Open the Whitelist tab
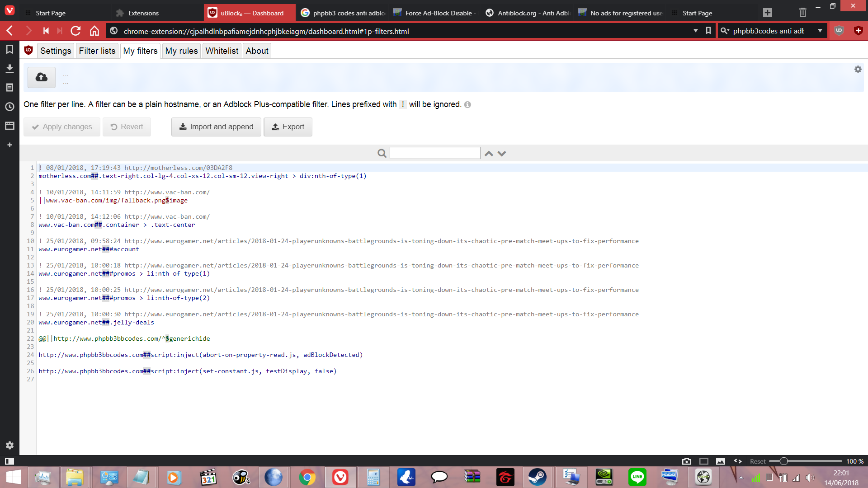Viewport: 868px width, 488px height. pyautogui.click(x=222, y=51)
